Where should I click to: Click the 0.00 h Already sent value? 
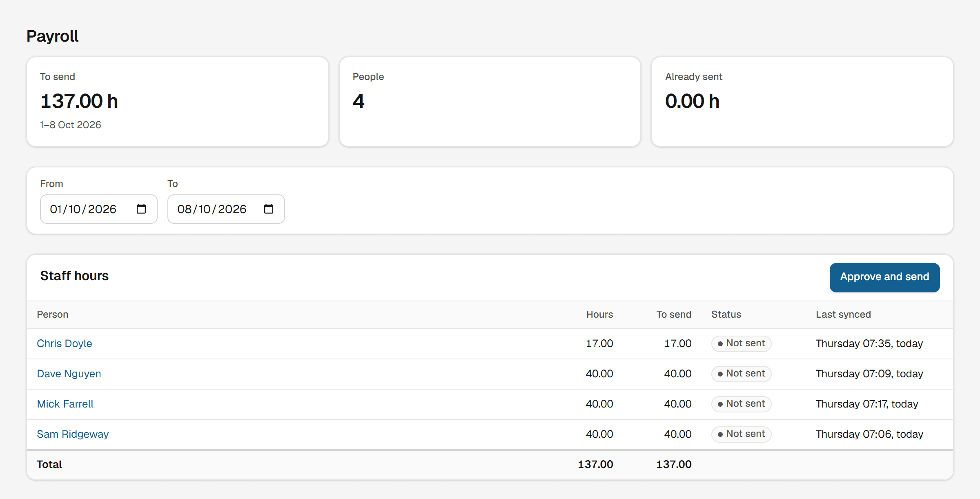coord(692,101)
